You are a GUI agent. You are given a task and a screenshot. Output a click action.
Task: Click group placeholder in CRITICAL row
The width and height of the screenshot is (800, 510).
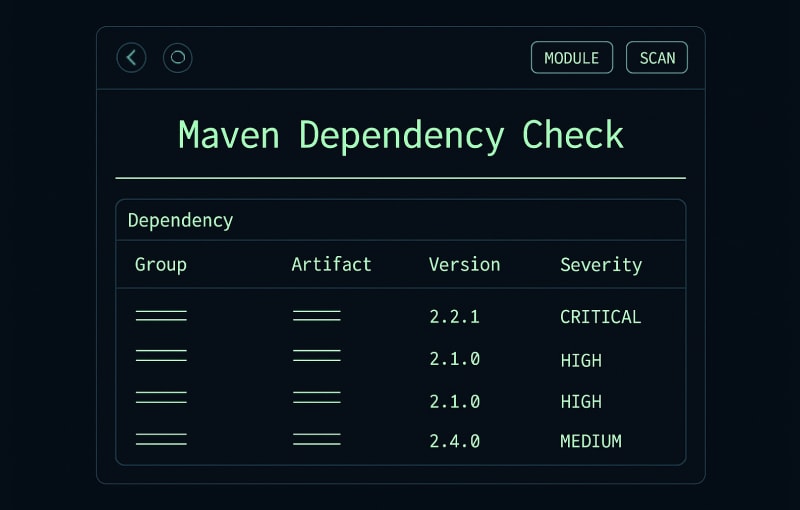[161, 316]
